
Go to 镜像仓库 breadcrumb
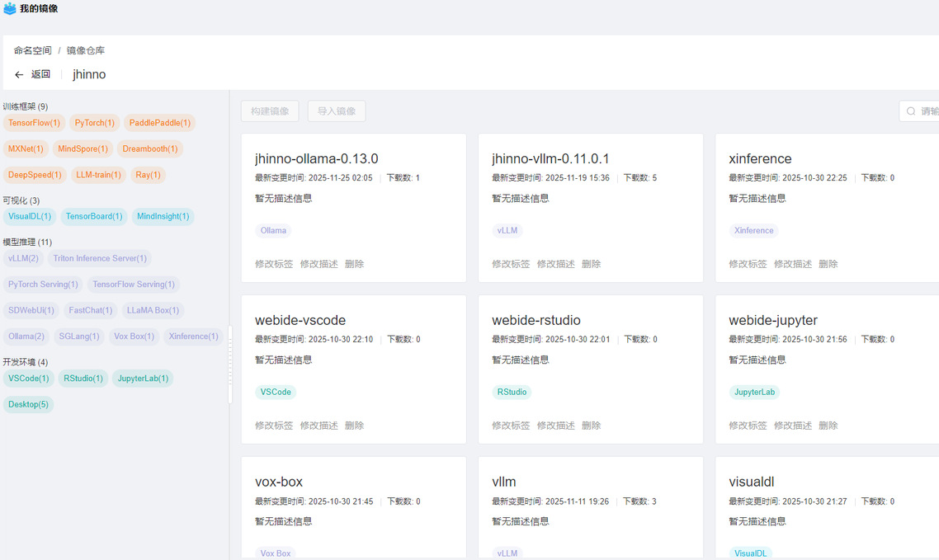pyautogui.click(x=86, y=50)
